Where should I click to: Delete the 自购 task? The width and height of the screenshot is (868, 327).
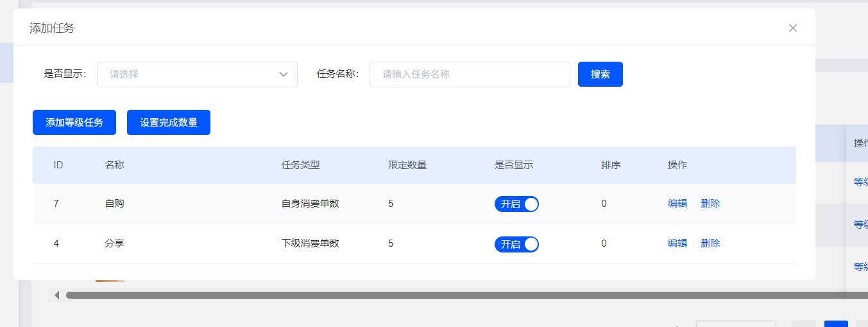(710, 204)
